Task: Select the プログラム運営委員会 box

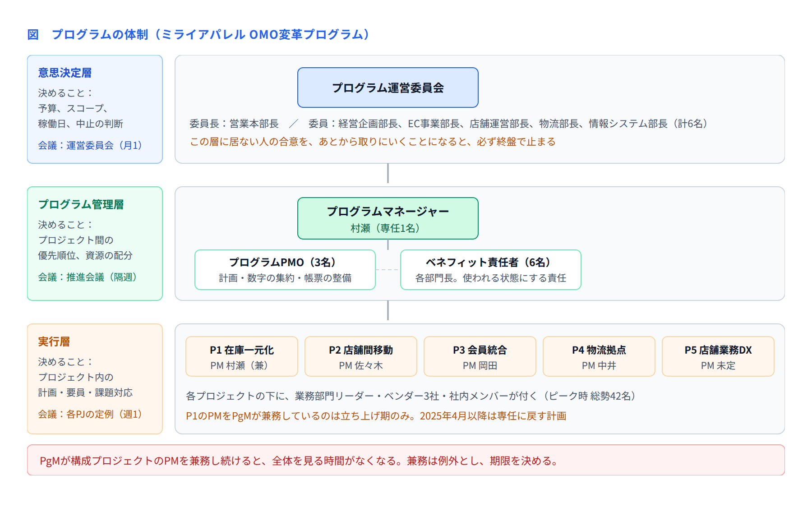Action: pos(388,88)
